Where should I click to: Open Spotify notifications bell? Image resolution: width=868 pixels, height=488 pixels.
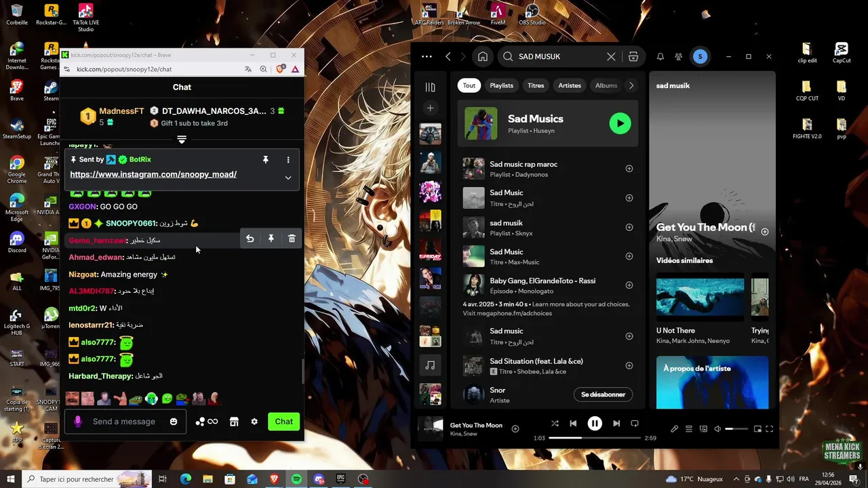click(660, 57)
